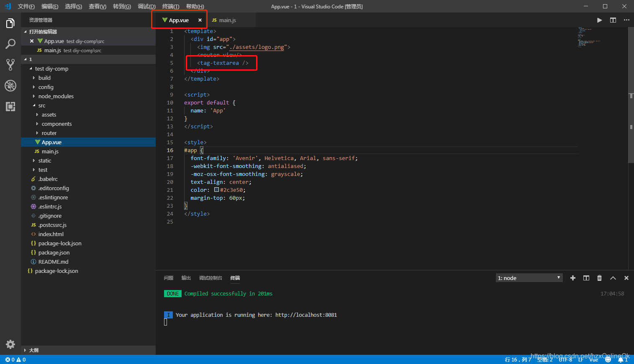Click the VS Code logo icon
This screenshot has width=634, height=364.
click(x=8, y=6)
